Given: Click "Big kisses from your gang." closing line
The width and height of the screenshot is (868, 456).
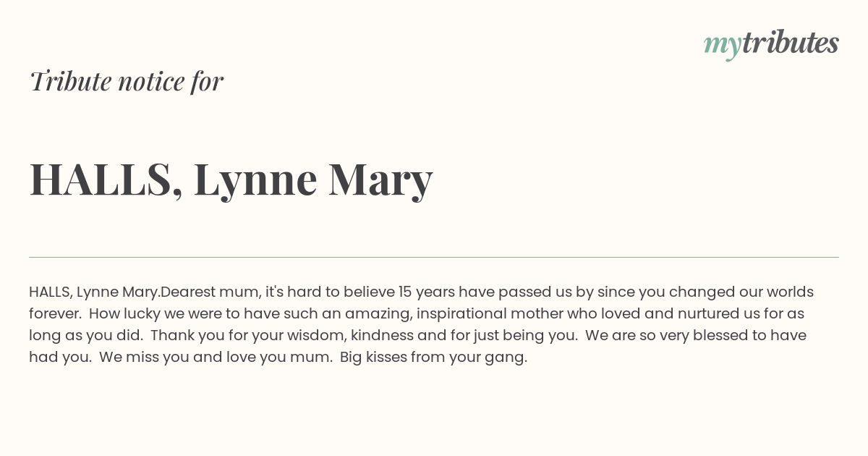Looking at the screenshot, I should click(433, 358).
